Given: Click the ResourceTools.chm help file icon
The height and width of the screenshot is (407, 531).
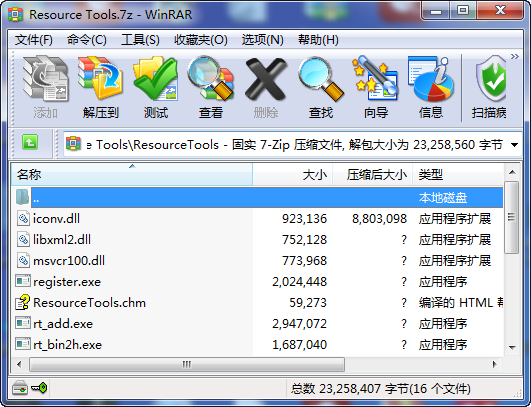Looking at the screenshot, I should 23,302.
